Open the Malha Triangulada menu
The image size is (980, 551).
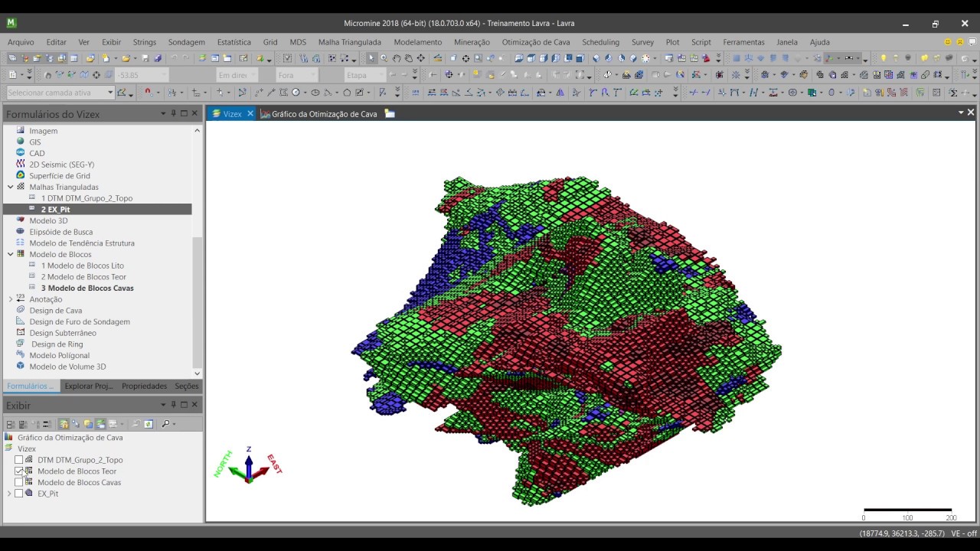click(x=350, y=42)
